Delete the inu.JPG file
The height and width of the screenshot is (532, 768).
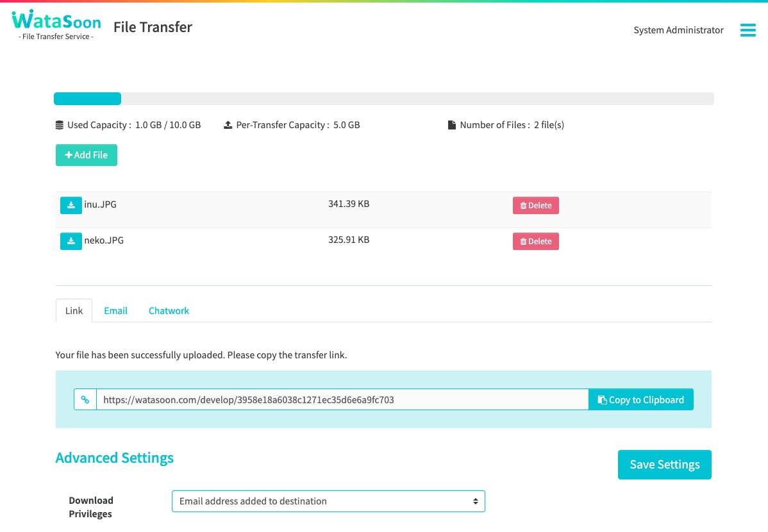click(535, 205)
